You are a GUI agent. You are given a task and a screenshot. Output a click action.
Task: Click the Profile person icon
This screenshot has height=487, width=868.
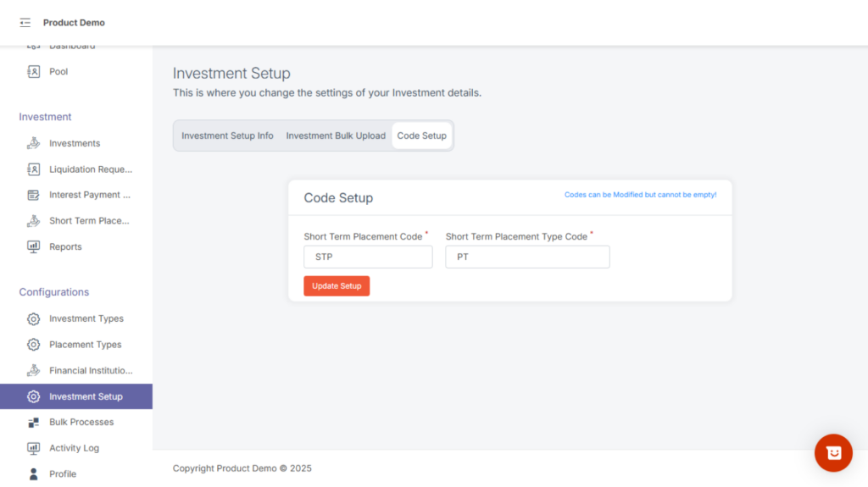tap(34, 473)
